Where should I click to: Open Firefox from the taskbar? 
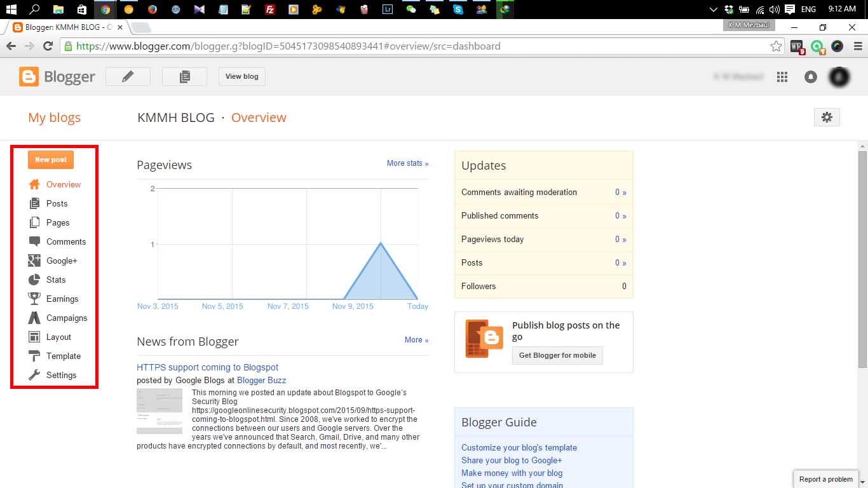tap(153, 10)
